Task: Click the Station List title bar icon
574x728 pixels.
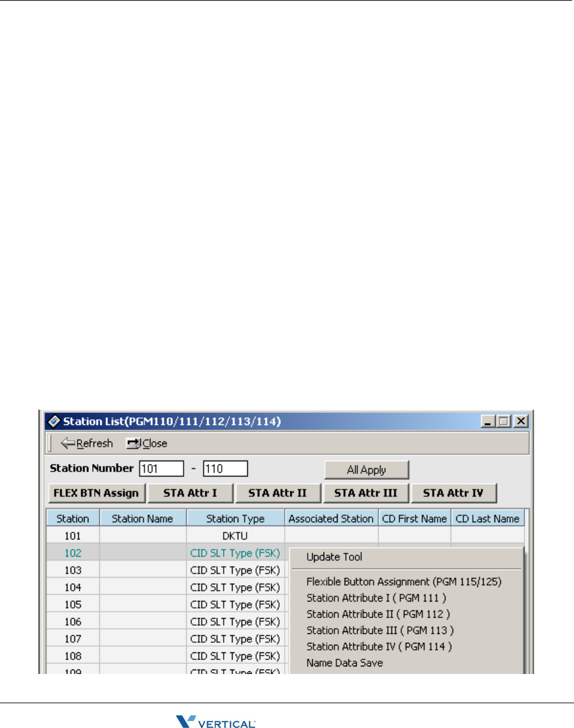Action: point(54,421)
